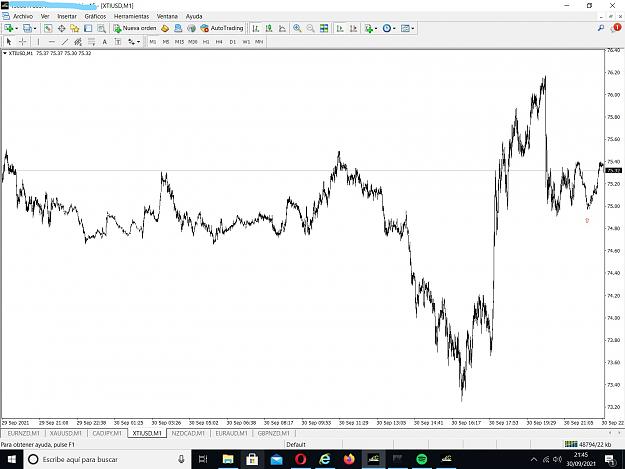Viewport: 625px width, 469px height.
Task: Launch the Strategy Tester magnifier icon
Action: [x=102, y=28]
